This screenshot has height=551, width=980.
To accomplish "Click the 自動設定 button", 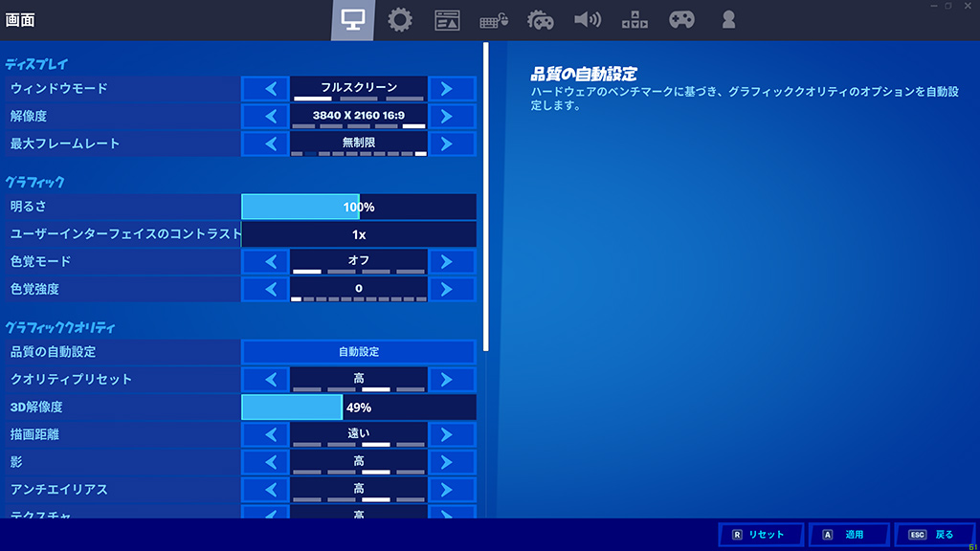I will tap(359, 352).
